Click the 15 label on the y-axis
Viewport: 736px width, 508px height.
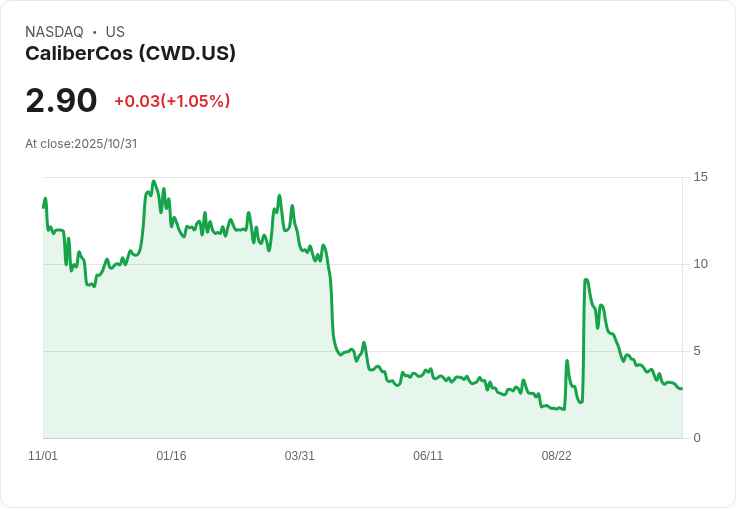click(700, 177)
